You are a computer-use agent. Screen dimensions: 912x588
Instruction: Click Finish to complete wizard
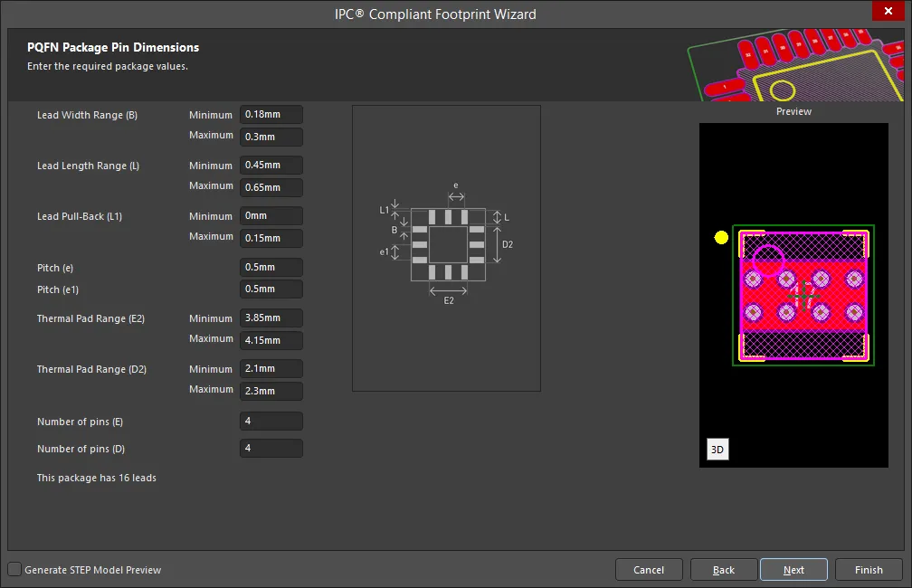coord(869,569)
